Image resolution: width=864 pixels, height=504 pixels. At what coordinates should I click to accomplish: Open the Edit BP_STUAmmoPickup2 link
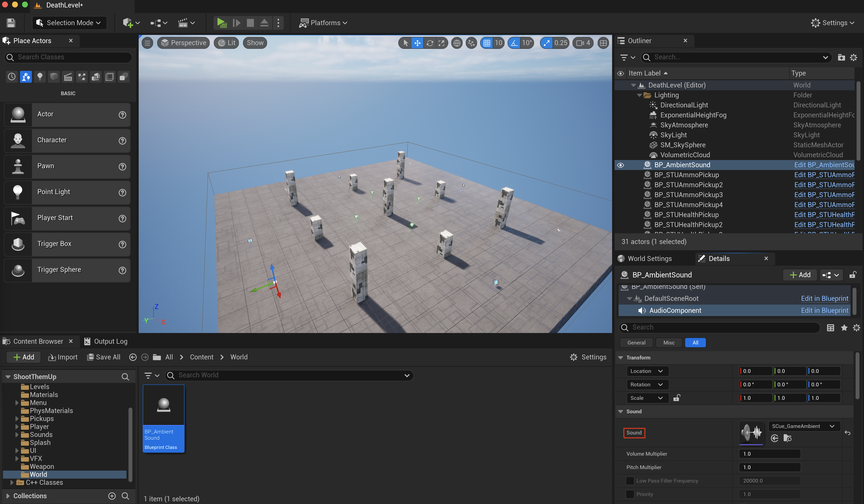pos(824,185)
